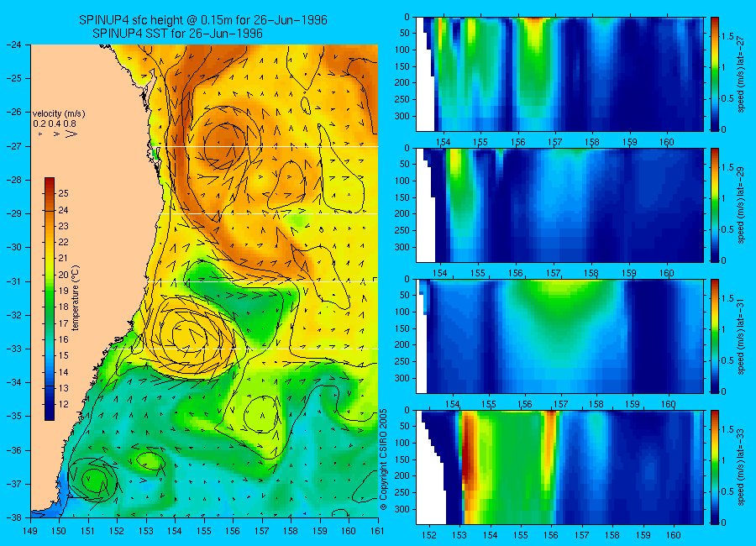The height and width of the screenshot is (546, 756).
Task: Click the temperature scale value "25"
Action: click(x=64, y=193)
